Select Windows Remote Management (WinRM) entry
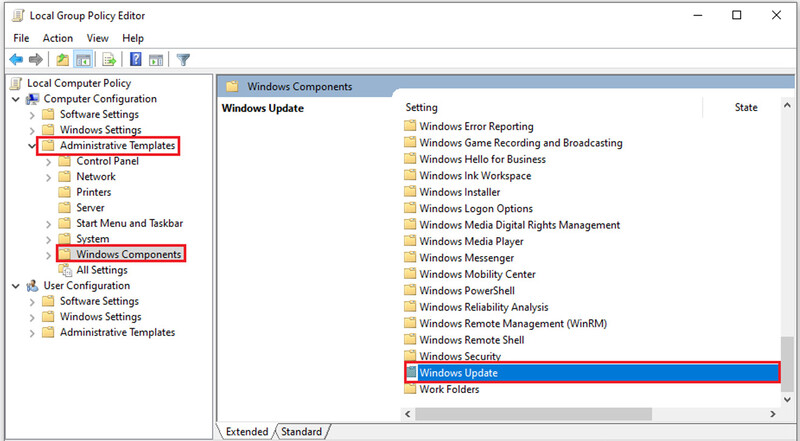The height and width of the screenshot is (441, 800). [513, 324]
